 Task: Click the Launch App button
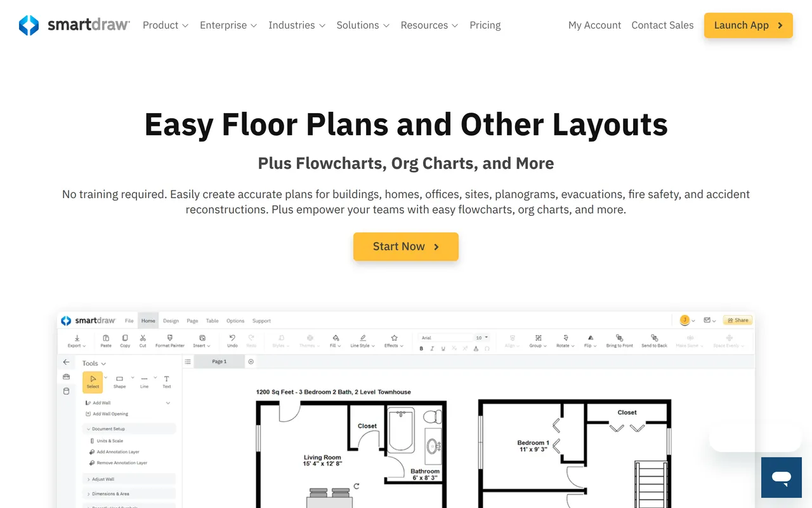[749, 25]
